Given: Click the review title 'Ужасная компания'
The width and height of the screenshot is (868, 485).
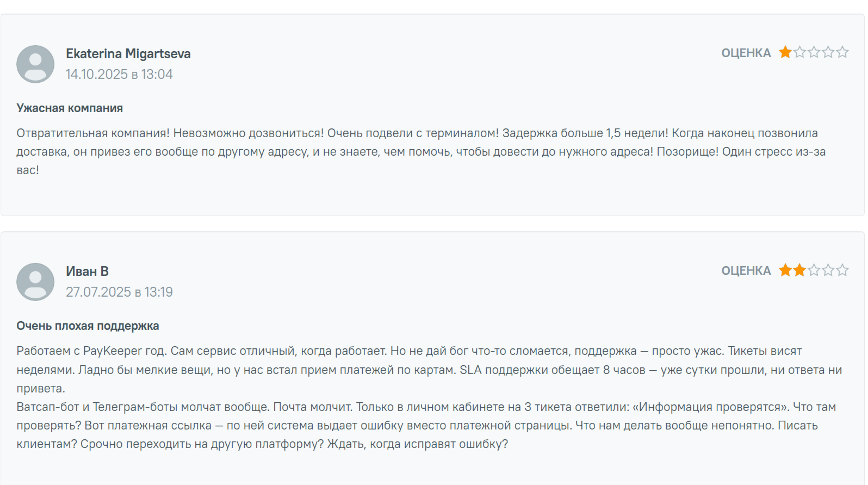Looking at the screenshot, I should (x=69, y=108).
